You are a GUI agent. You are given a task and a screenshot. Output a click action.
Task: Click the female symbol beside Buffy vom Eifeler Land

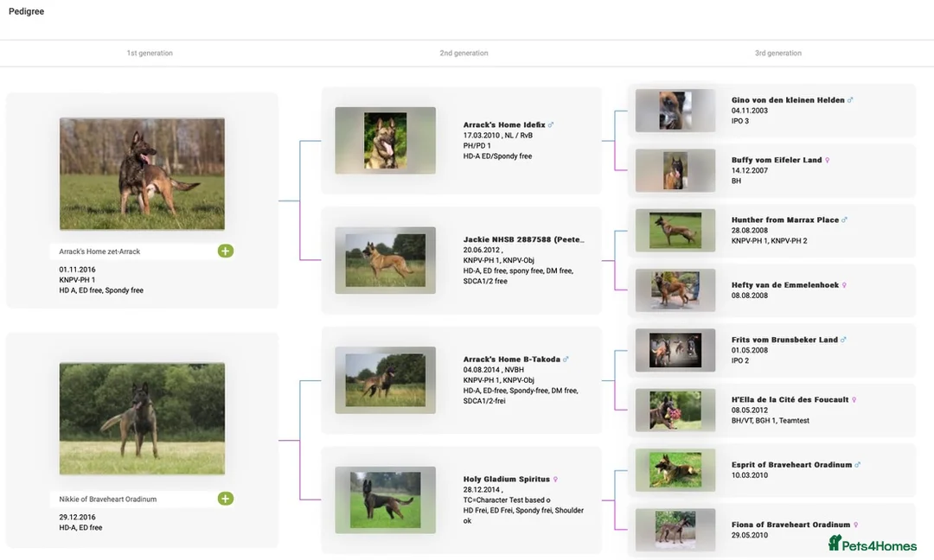click(828, 160)
